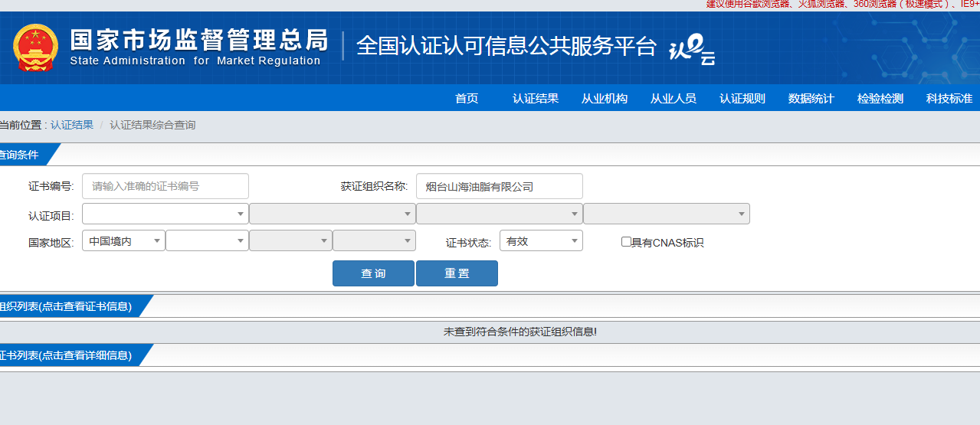The height and width of the screenshot is (425, 980).
Task: Open the 数据统计 menu
Action: coord(811,98)
